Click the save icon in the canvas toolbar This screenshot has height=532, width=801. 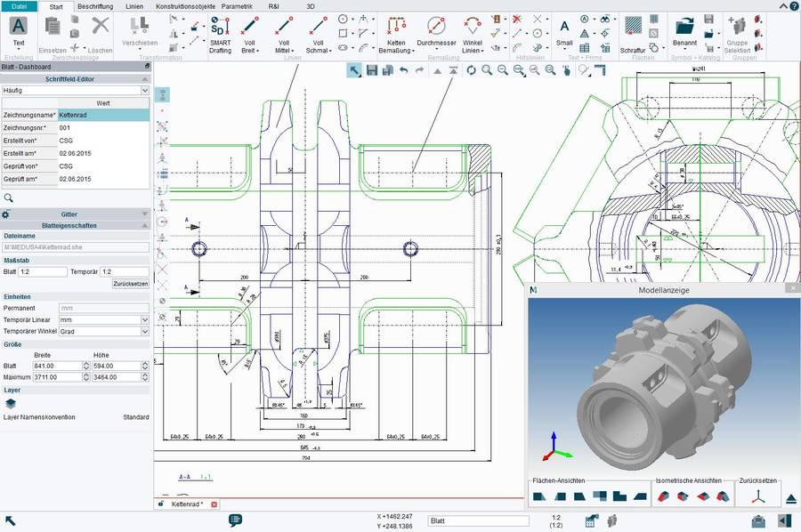372,69
